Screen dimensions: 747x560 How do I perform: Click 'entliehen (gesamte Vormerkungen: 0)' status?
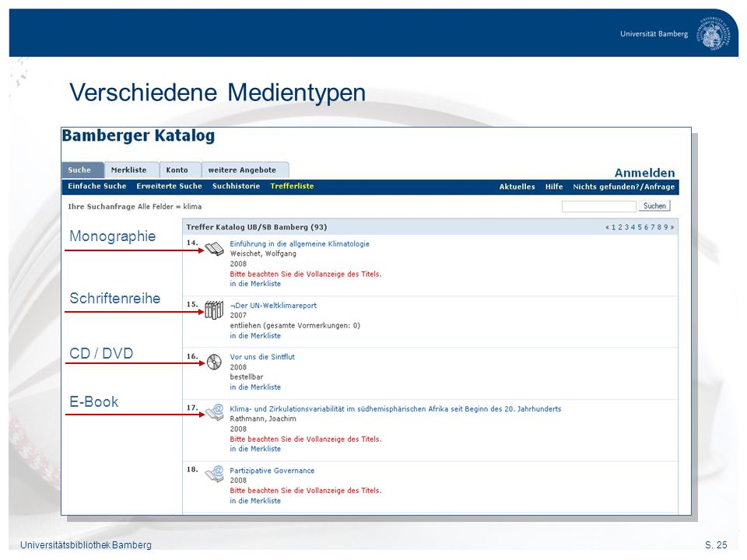[x=295, y=326]
